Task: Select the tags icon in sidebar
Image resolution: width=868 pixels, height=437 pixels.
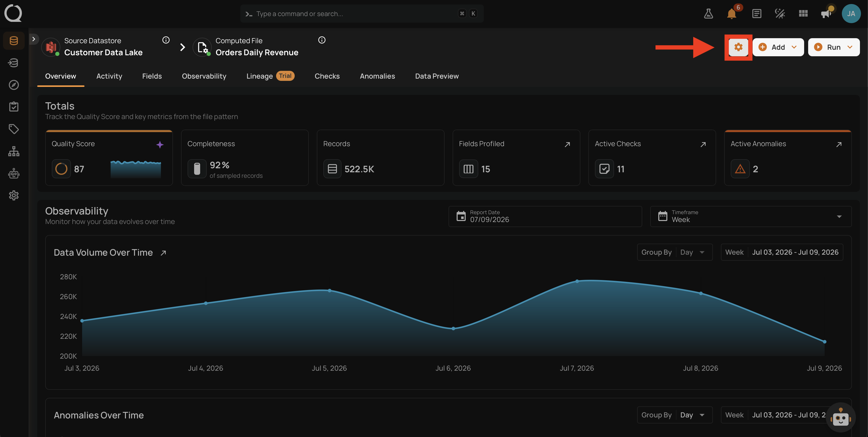Action: pos(14,129)
